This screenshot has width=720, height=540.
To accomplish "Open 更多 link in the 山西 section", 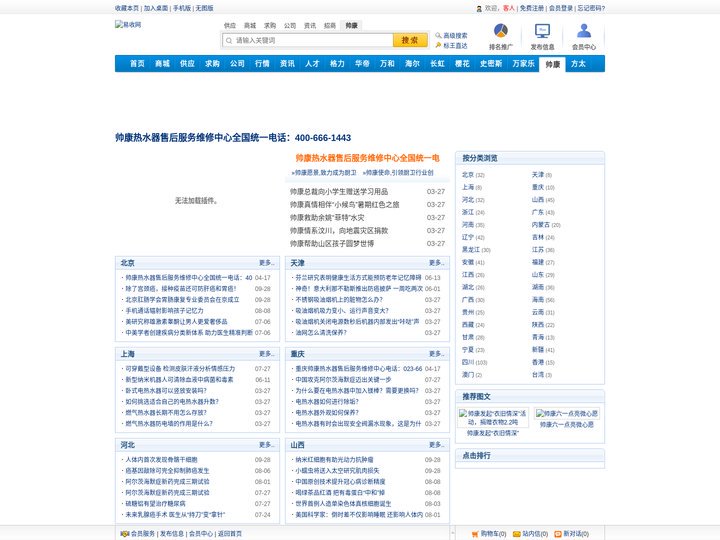I will pyautogui.click(x=437, y=444).
